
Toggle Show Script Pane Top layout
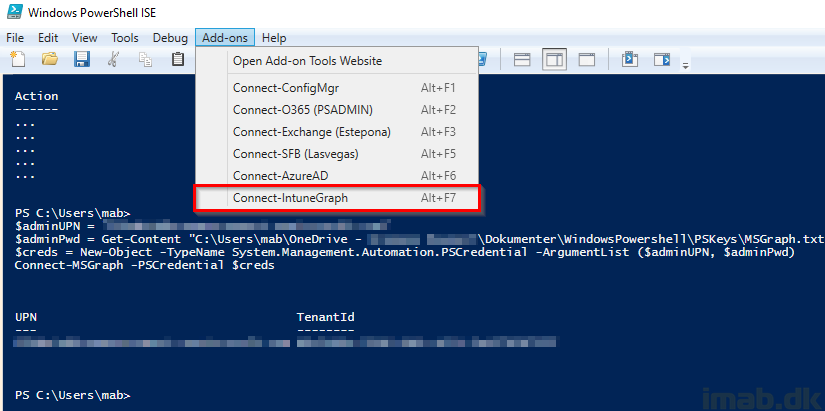pos(522,60)
